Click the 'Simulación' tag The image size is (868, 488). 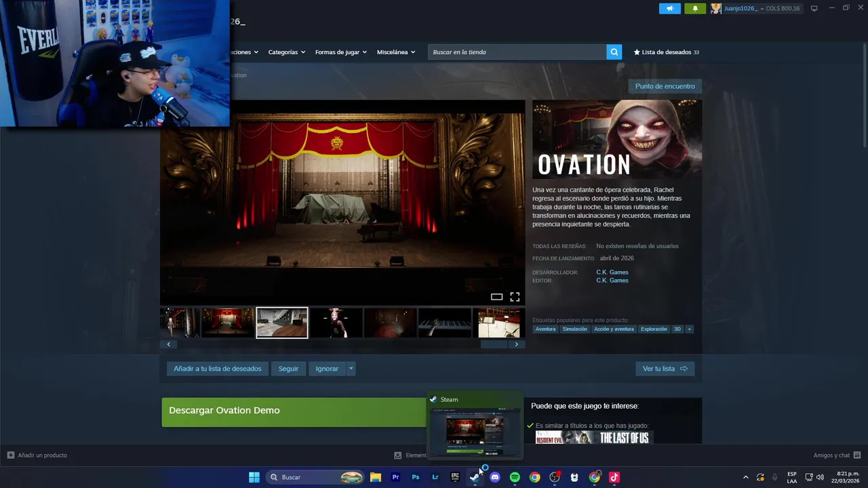point(574,329)
